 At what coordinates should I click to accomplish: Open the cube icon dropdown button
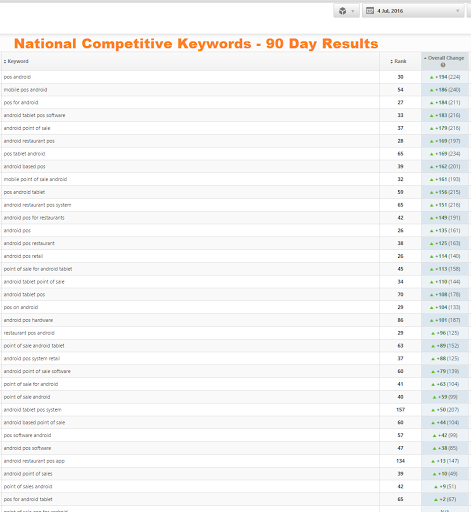(x=346, y=11)
